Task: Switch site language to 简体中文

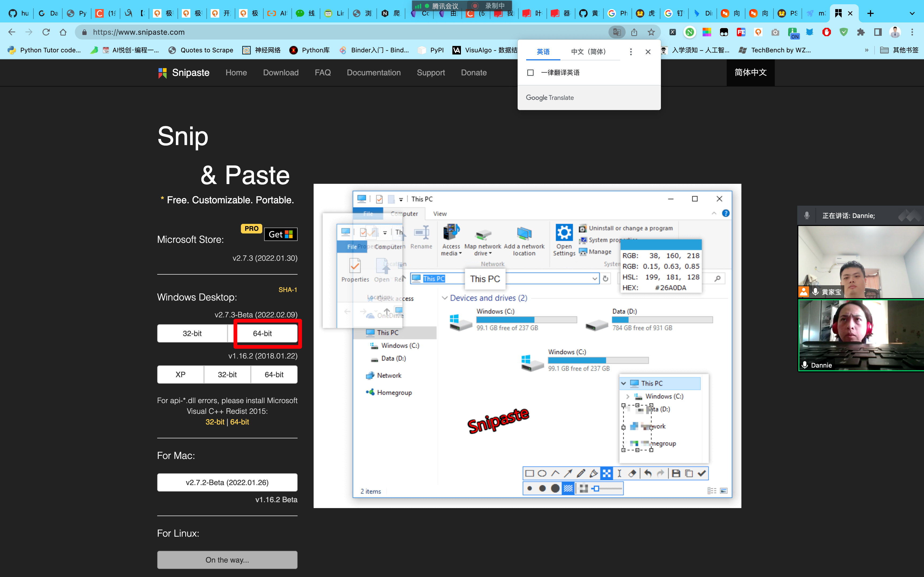Action: pyautogui.click(x=750, y=72)
